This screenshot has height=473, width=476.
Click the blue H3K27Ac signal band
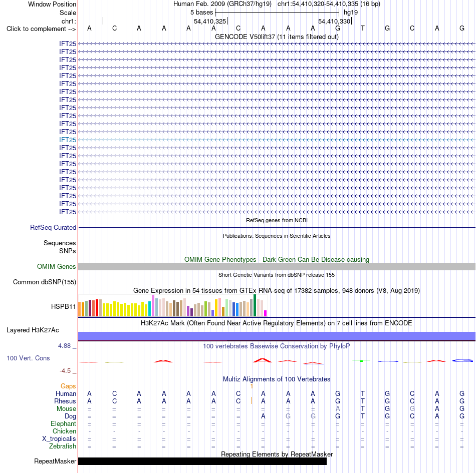(x=277, y=336)
